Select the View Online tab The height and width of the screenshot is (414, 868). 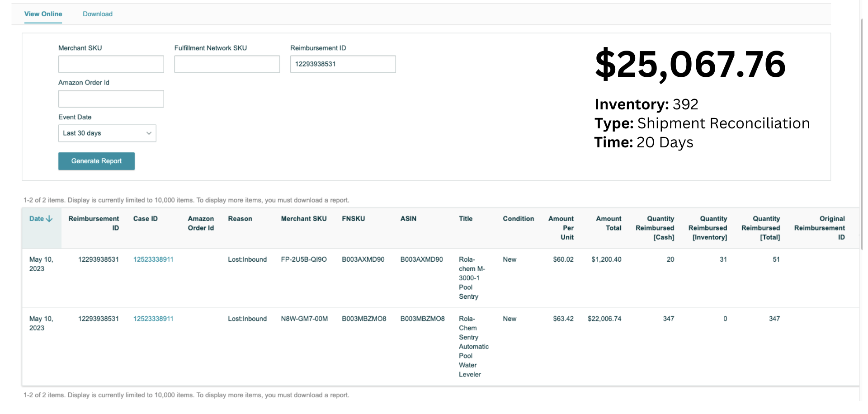[x=43, y=14]
